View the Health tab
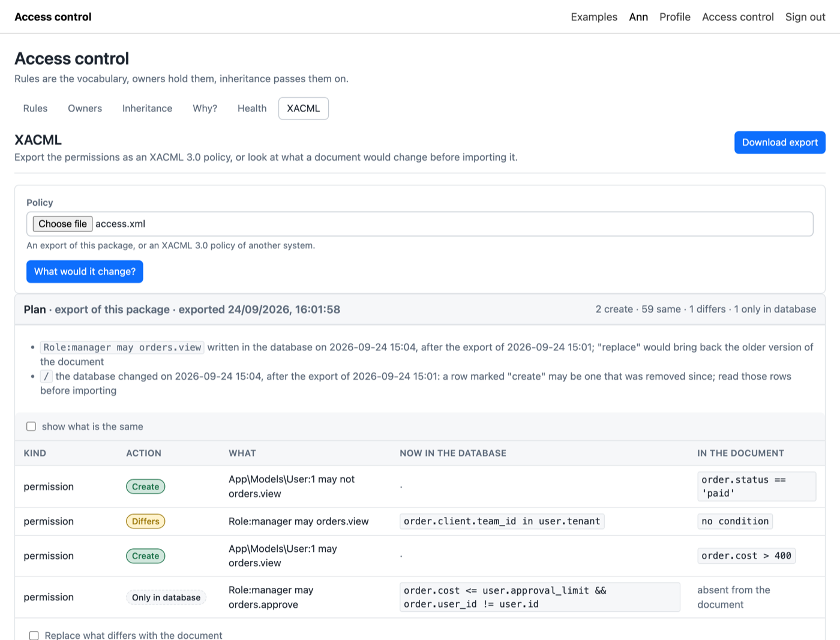Image resolution: width=840 pixels, height=640 pixels. (x=252, y=109)
